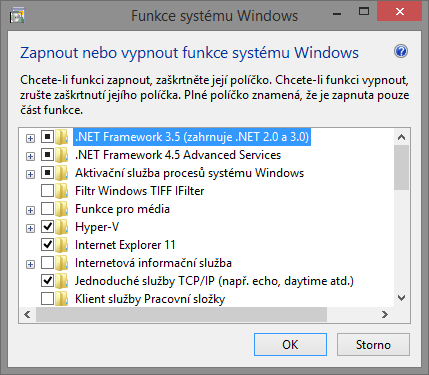429x375 pixels.
Task: Close the Funkce systému Windows dialog
Action: point(400,12)
